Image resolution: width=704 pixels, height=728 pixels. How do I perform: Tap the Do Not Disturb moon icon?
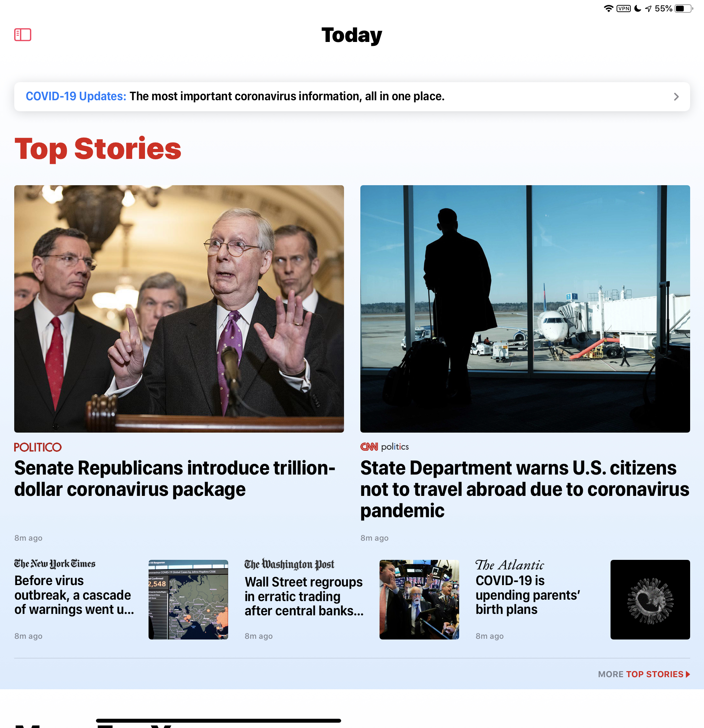[x=638, y=8]
